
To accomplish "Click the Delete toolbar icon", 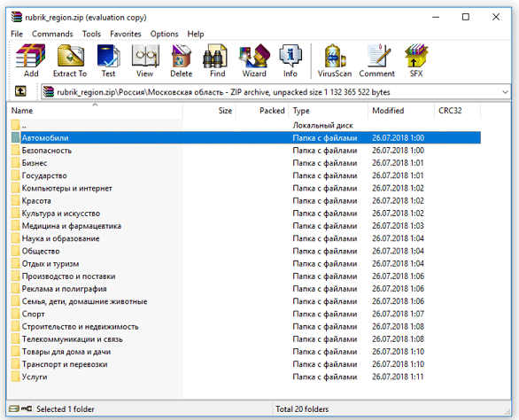I will 181,60.
